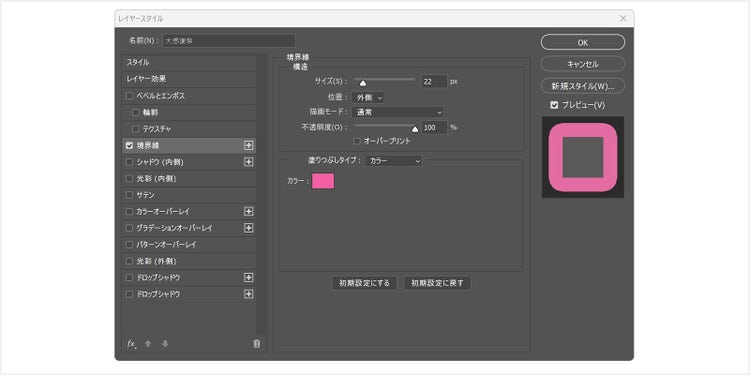Click the fx add-effect icon
750x375 pixels.
[x=132, y=343]
